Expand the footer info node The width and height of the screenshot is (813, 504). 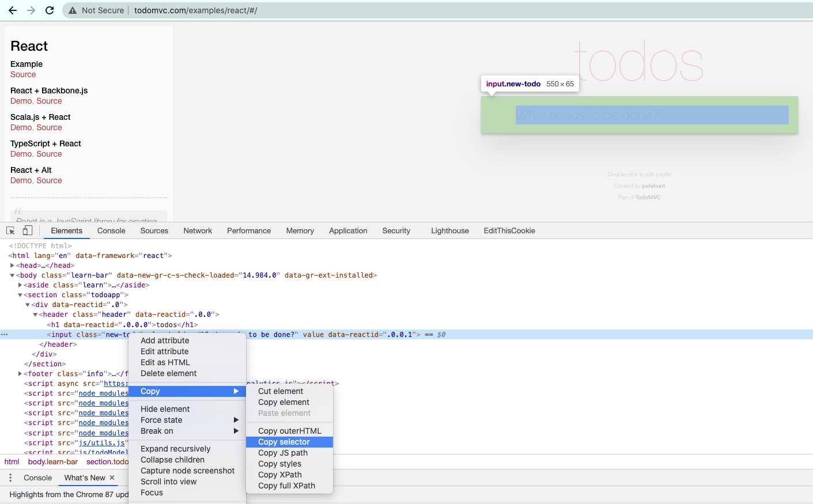coord(20,374)
